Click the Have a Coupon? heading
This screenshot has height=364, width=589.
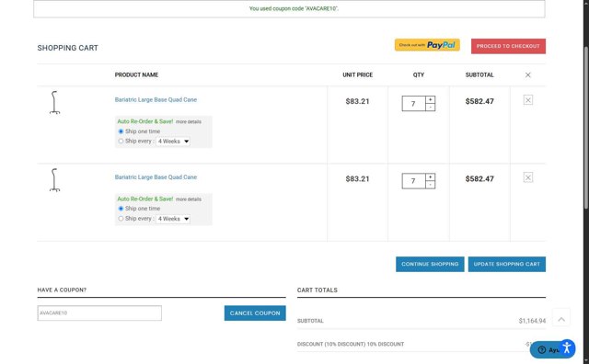pyautogui.click(x=62, y=290)
